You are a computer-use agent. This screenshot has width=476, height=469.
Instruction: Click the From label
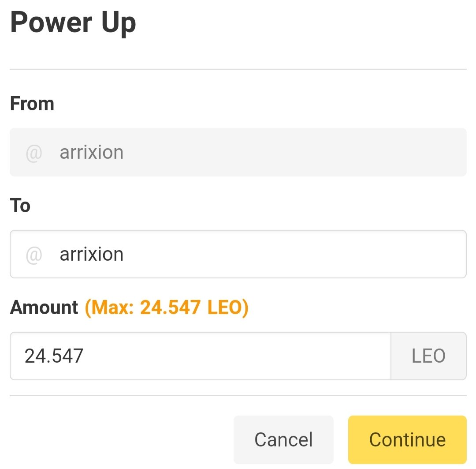(x=32, y=104)
